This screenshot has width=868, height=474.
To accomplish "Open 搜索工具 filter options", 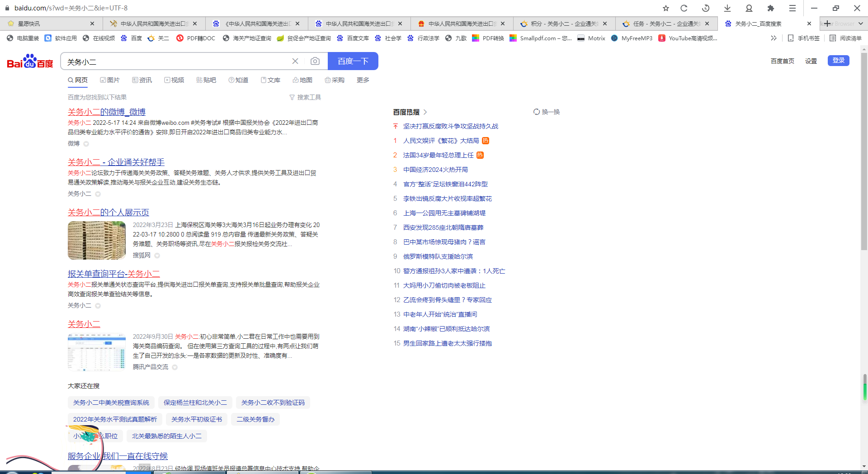I will coord(305,97).
